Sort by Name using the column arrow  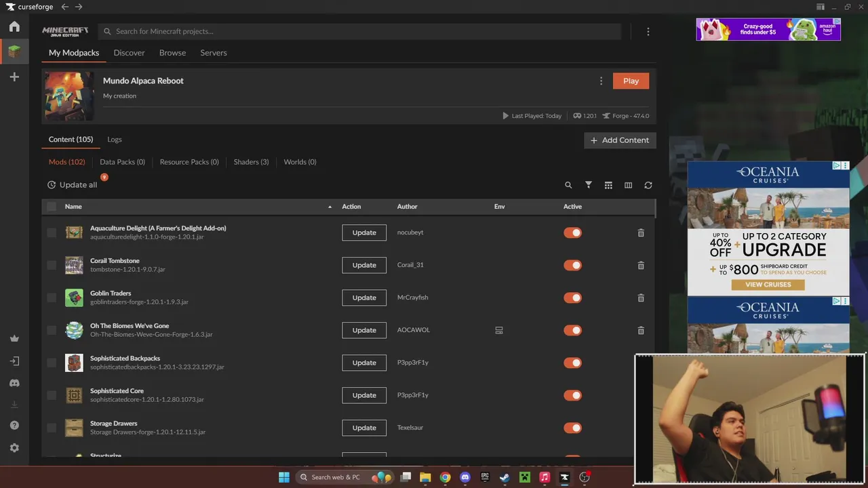(330, 207)
